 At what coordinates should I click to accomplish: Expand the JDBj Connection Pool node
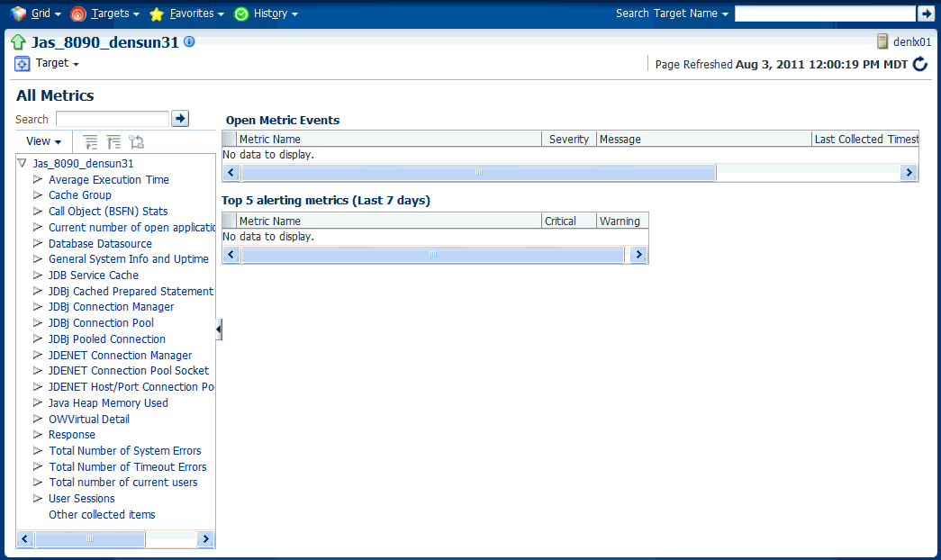point(38,322)
